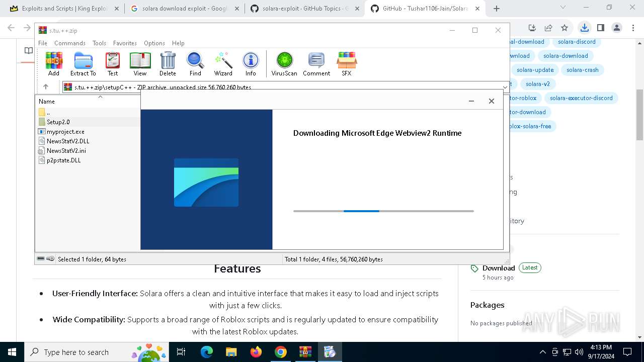Click the solara-v2 topic tag
The width and height of the screenshot is (644, 362).
coord(538,84)
